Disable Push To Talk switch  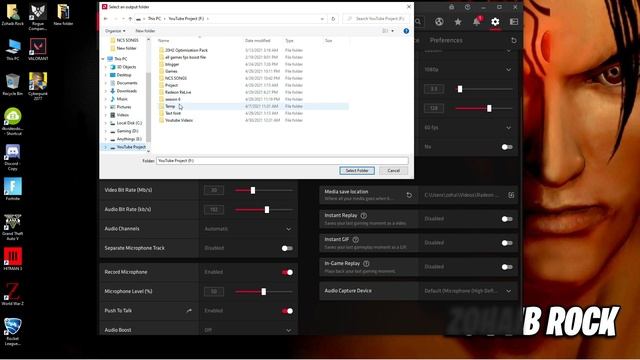pos(287,311)
